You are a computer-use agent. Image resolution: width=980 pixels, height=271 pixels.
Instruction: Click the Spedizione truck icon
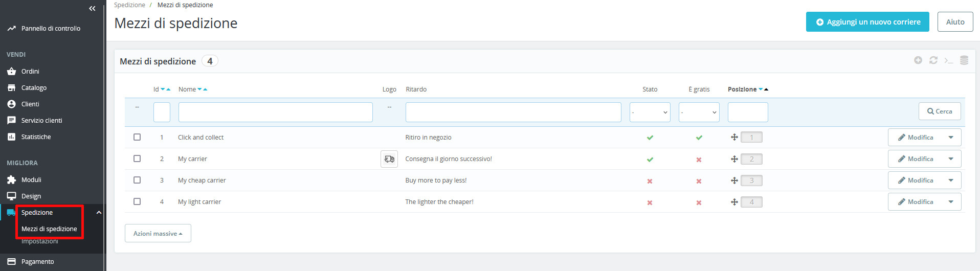click(11, 213)
